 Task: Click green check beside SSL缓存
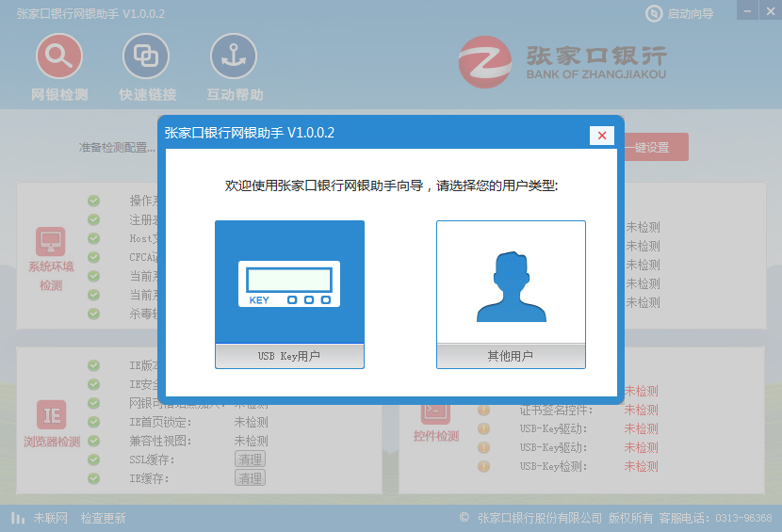pyautogui.click(x=94, y=459)
